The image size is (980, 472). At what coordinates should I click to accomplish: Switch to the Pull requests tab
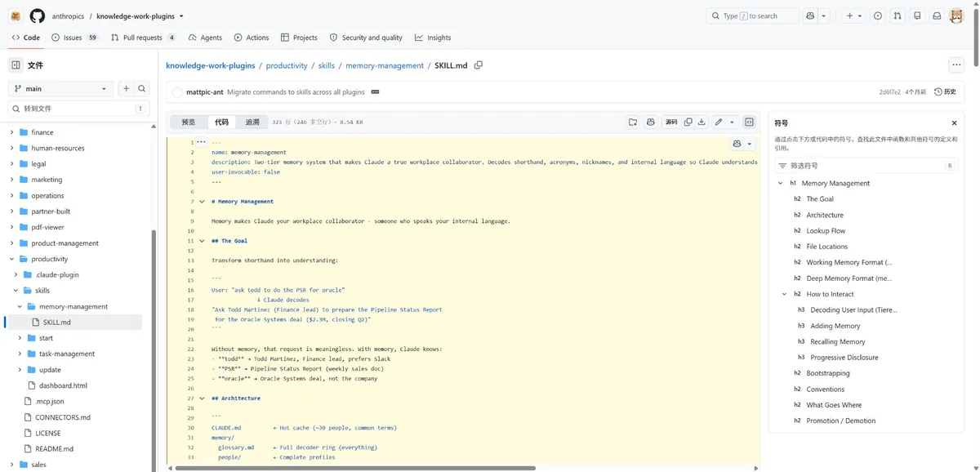click(144, 38)
